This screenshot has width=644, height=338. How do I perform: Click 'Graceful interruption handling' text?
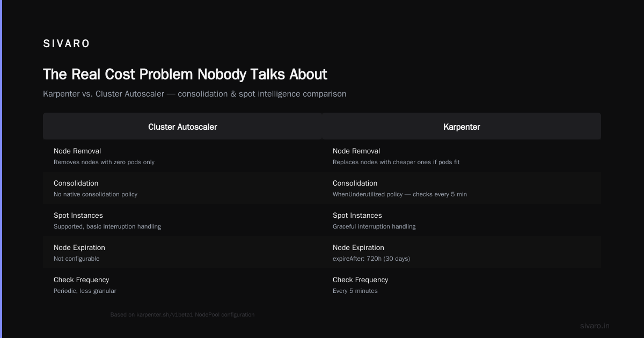tap(374, 226)
